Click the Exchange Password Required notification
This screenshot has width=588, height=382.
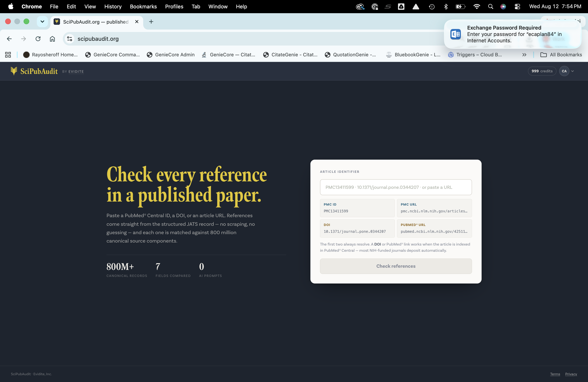pos(513,34)
